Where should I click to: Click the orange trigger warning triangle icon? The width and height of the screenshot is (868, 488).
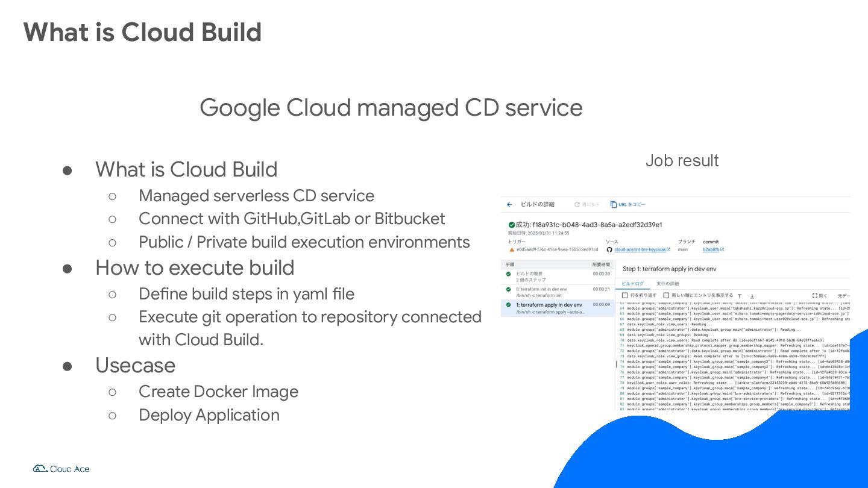[x=512, y=249]
